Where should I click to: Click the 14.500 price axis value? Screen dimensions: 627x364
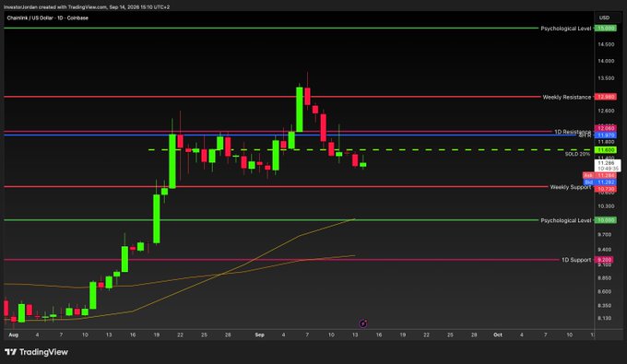[606, 44]
